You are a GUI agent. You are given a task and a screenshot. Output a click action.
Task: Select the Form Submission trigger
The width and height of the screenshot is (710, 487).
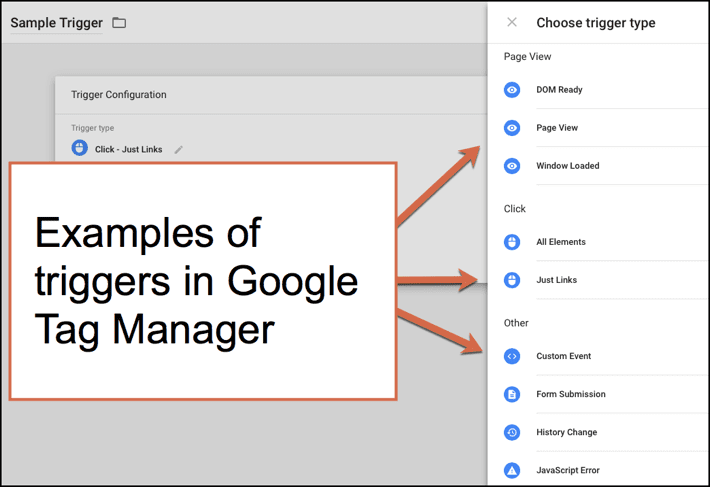pos(571,394)
